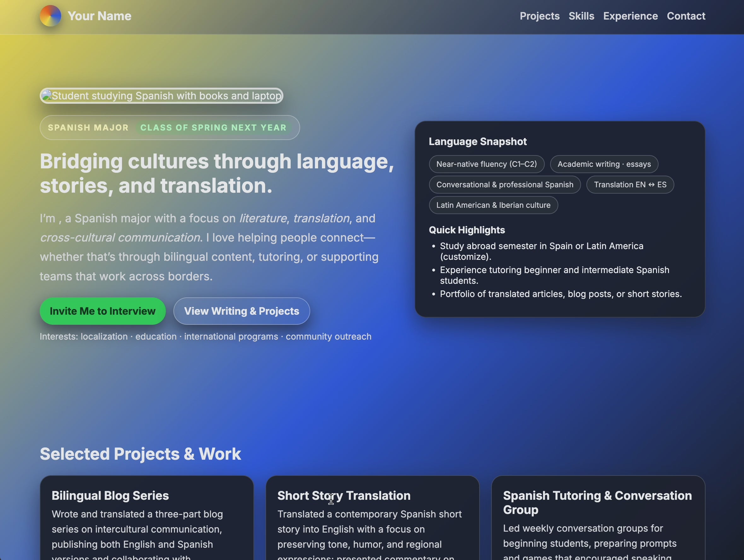
Task: Click the broken image placeholder icon
Action: pyautogui.click(x=47, y=95)
